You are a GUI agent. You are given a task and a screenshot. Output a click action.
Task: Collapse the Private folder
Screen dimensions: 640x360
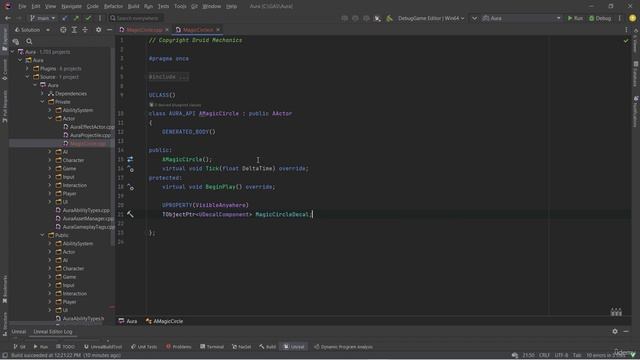[42, 102]
